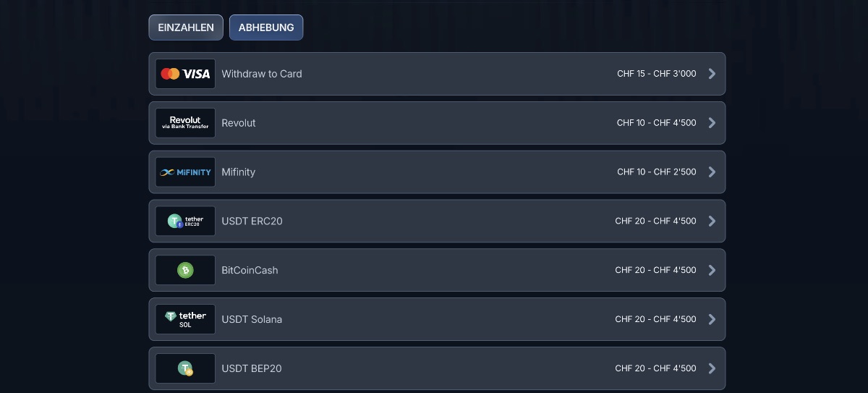The height and width of the screenshot is (393, 868).
Task: Click the CHF 10 - CHF 2'500 limit text
Action: click(657, 172)
